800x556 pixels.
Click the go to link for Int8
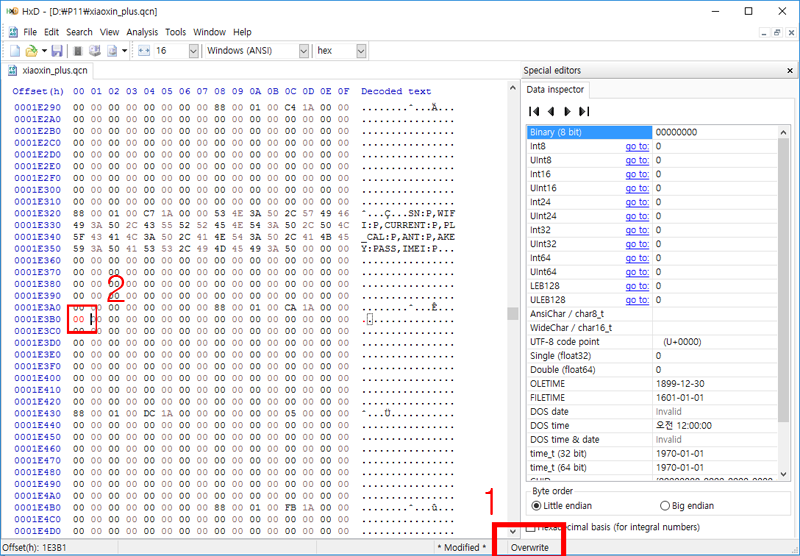coord(637,146)
